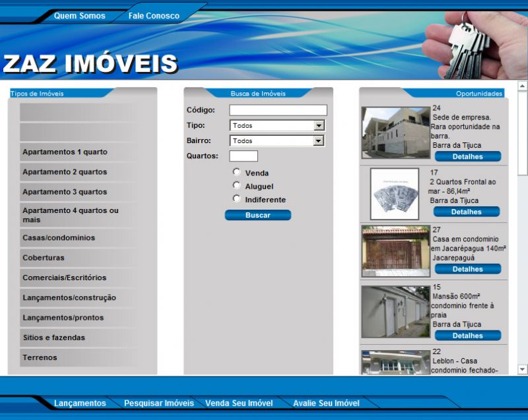Select Apartamento 3 quartos category
This screenshot has width=528, height=420.
[x=65, y=192]
